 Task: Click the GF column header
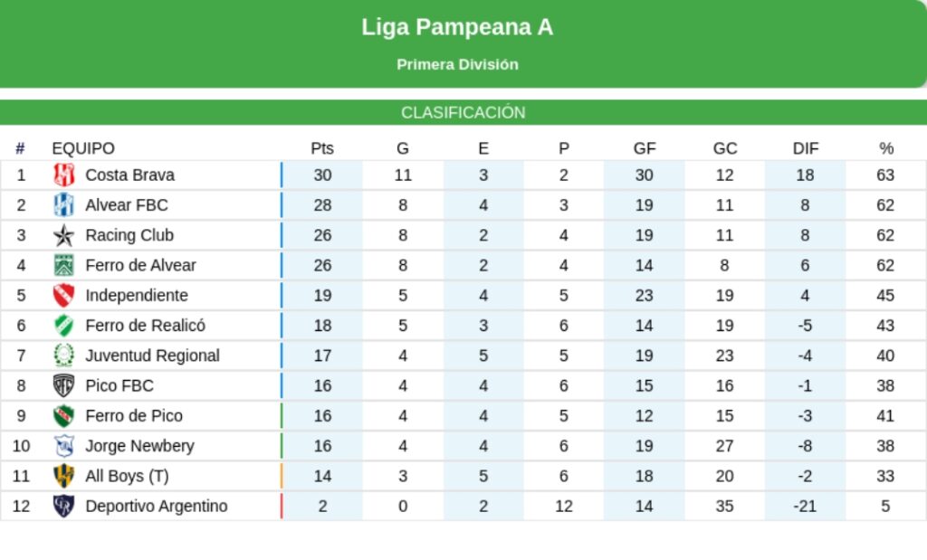[645, 148]
